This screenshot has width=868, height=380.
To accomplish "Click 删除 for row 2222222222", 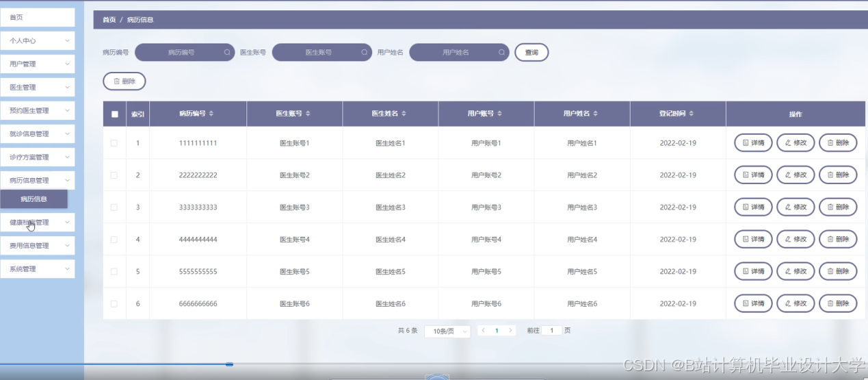I will [x=838, y=175].
